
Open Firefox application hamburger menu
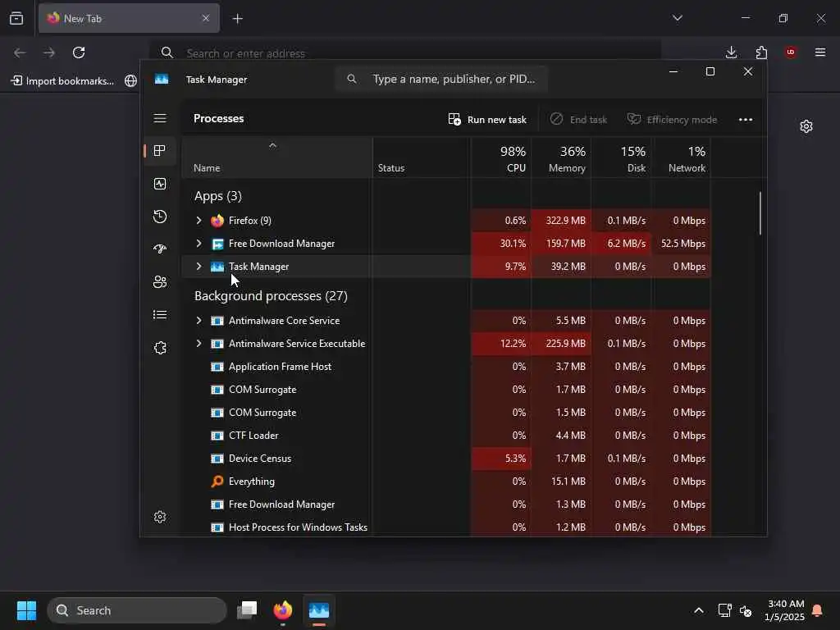[x=820, y=52]
